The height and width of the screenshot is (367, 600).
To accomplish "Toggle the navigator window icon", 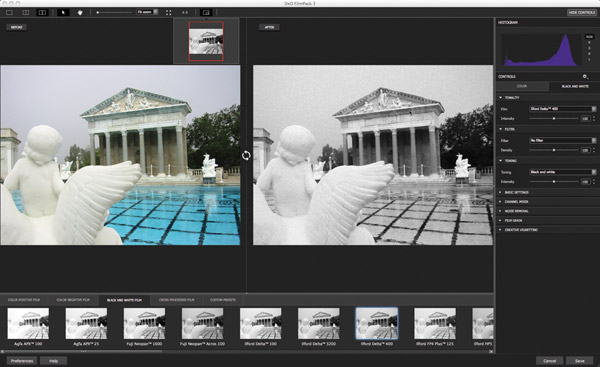I will click(x=206, y=13).
